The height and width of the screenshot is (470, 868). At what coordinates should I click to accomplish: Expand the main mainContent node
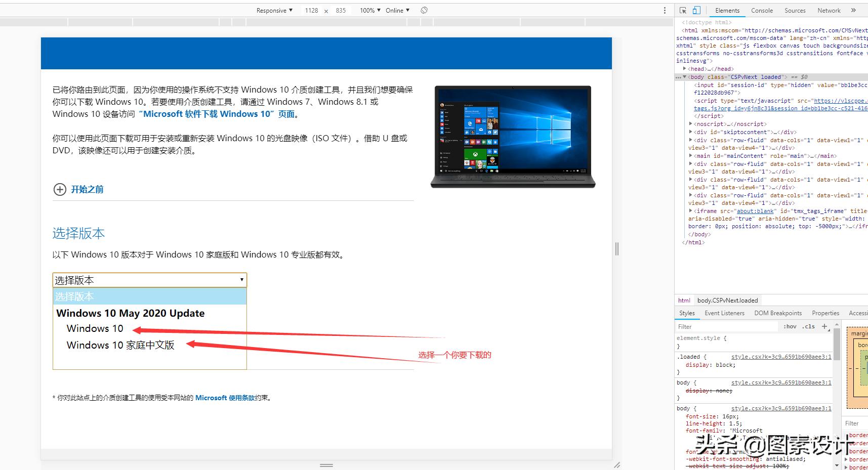pyautogui.click(x=691, y=156)
